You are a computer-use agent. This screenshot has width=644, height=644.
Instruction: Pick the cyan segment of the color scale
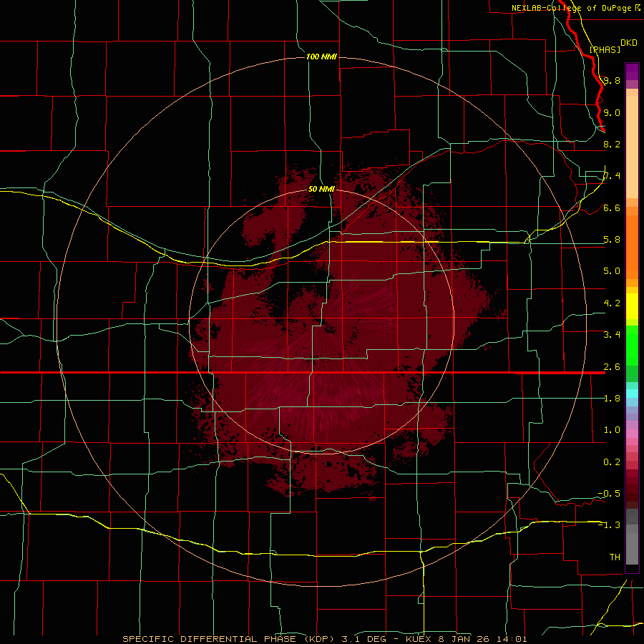pyautogui.click(x=632, y=394)
